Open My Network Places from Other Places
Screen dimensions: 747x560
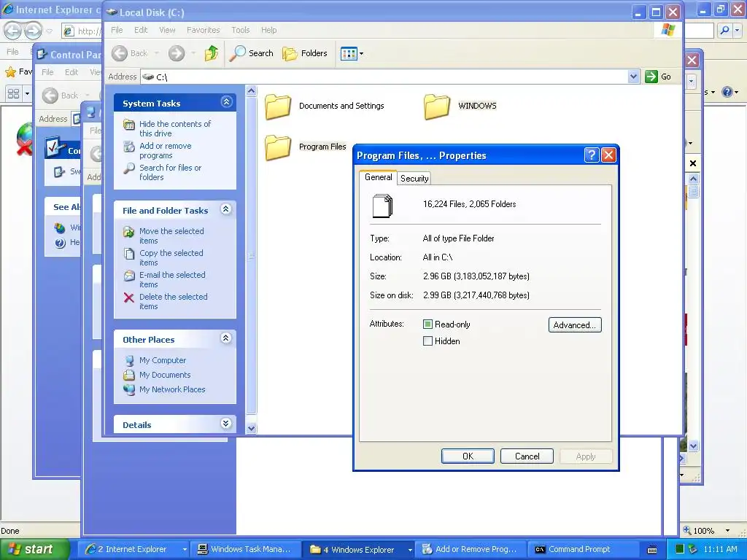(x=172, y=389)
